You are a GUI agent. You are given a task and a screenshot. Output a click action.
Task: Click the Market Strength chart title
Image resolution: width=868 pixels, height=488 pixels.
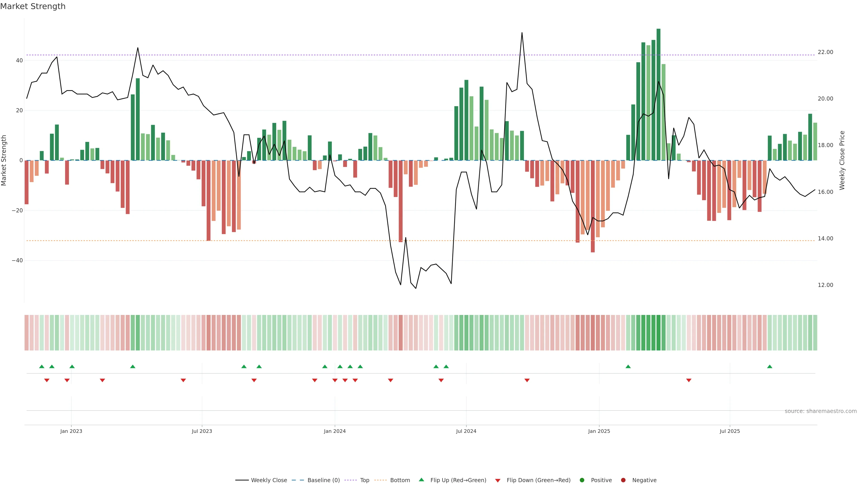coord(33,6)
